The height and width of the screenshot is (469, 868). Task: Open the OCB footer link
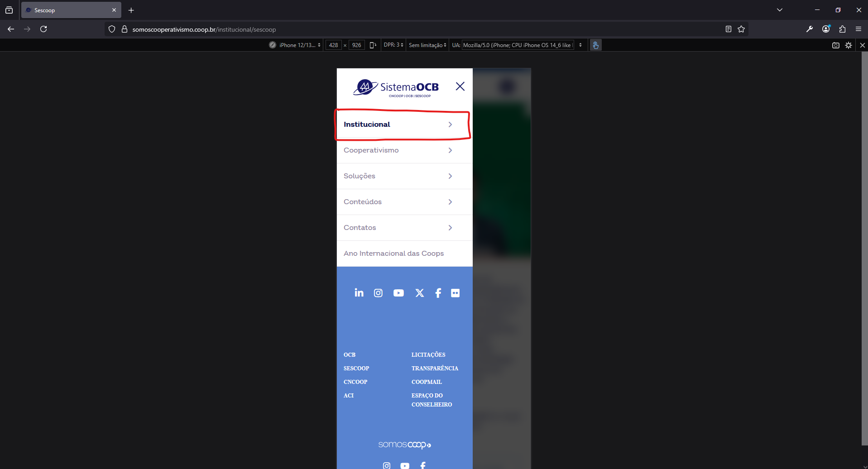(x=350, y=355)
